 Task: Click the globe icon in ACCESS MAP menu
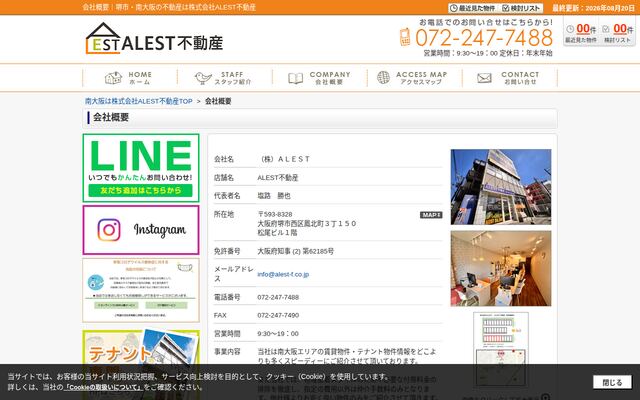(383, 77)
